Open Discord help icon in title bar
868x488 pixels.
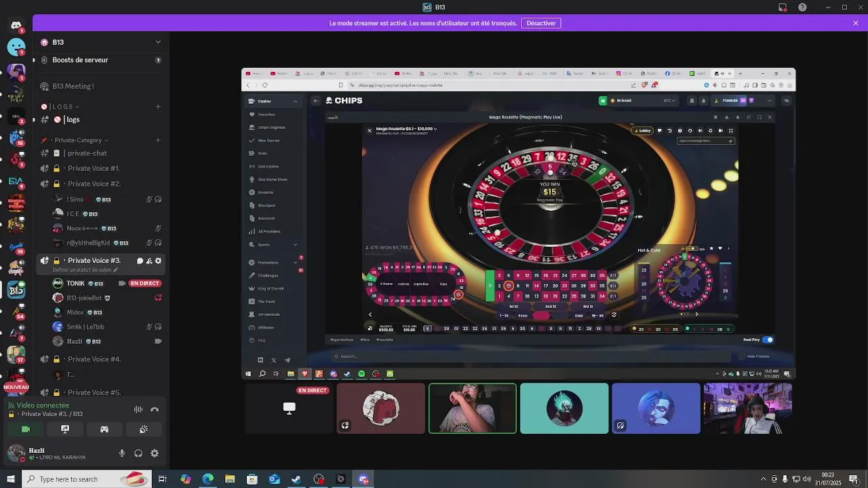[x=803, y=7]
